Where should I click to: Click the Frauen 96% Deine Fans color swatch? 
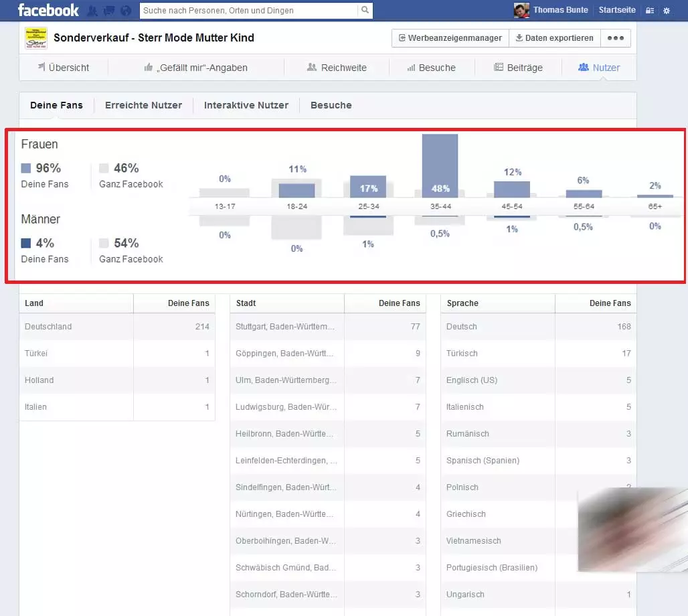point(26,168)
